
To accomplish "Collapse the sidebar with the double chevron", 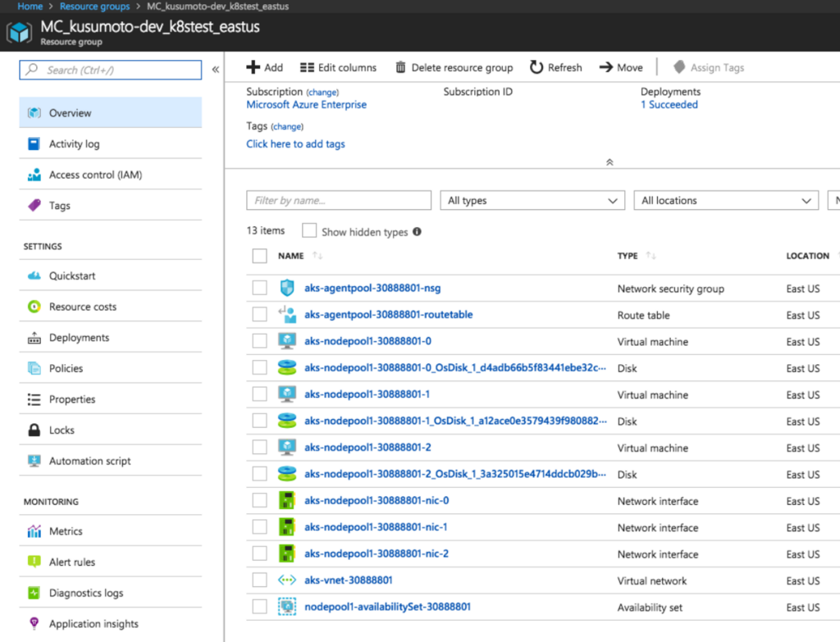I will [216, 70].
